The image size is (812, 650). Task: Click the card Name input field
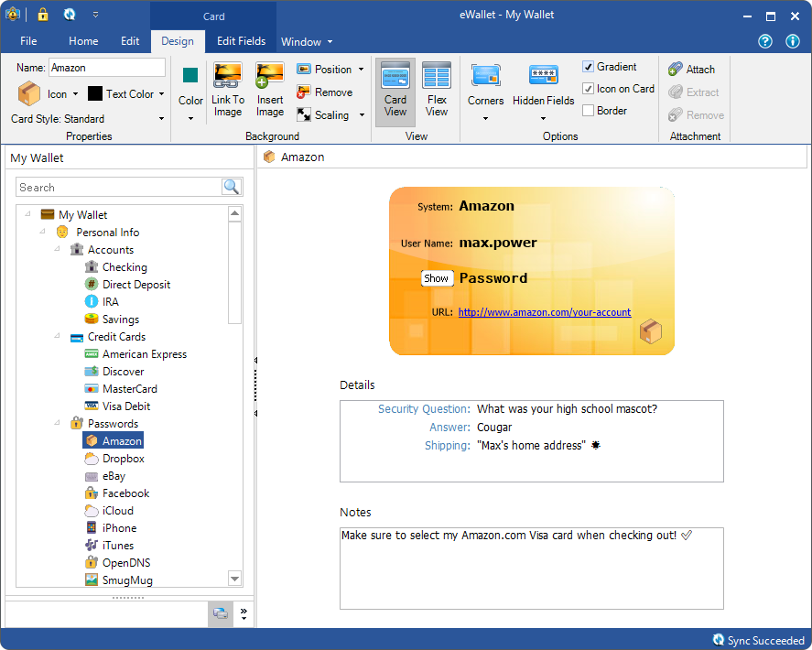[107, 68]
